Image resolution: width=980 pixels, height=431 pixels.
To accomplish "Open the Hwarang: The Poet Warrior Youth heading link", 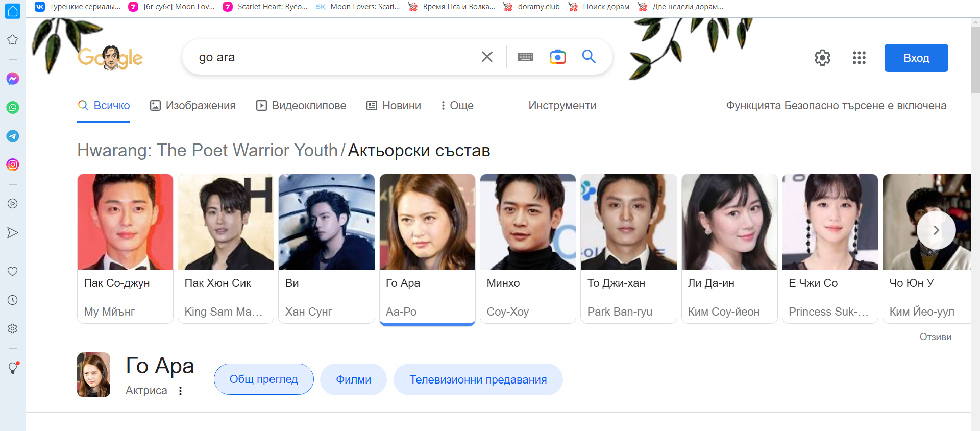I will click(x=207, y=151).
